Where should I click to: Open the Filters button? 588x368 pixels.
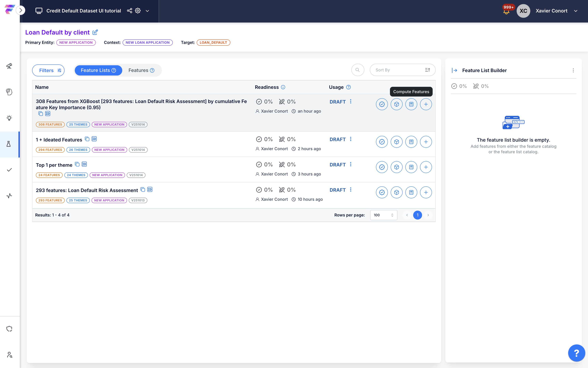click(48, 70)
